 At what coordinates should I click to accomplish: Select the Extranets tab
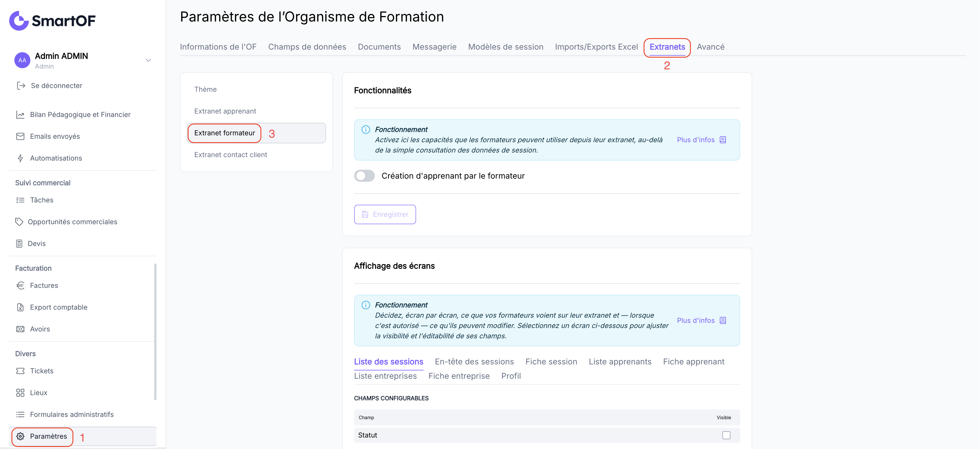[x=667, y=47]
